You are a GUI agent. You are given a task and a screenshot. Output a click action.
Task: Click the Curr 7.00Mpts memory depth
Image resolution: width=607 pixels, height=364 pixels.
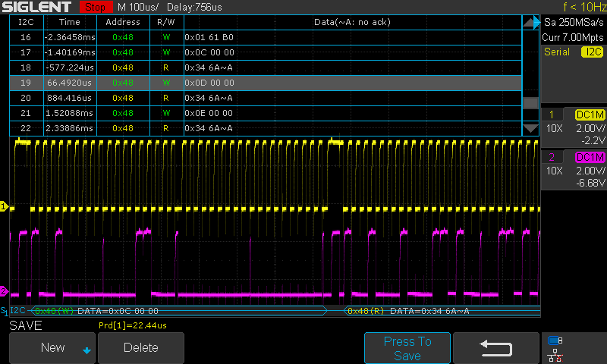[x=573, y=37]
